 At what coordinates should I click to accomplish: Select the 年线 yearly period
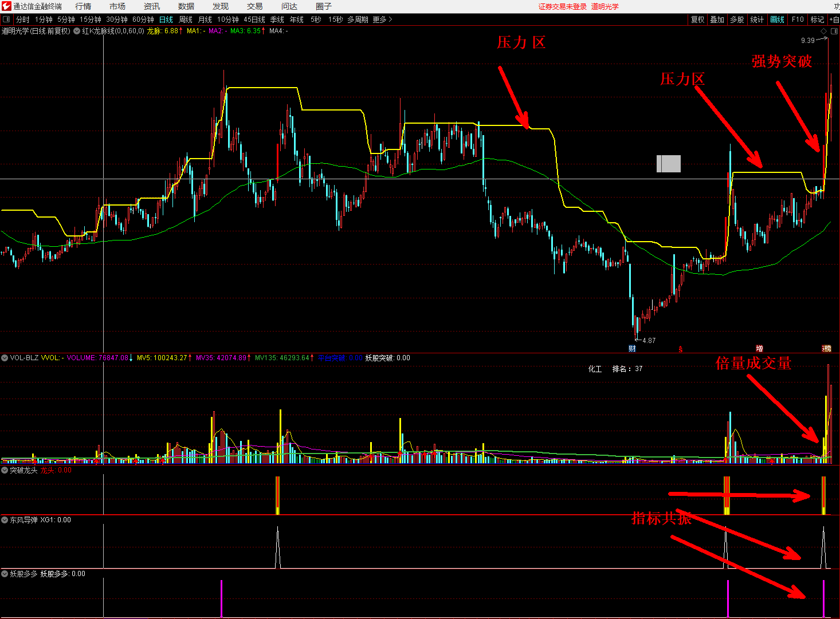tap(297, 19)
